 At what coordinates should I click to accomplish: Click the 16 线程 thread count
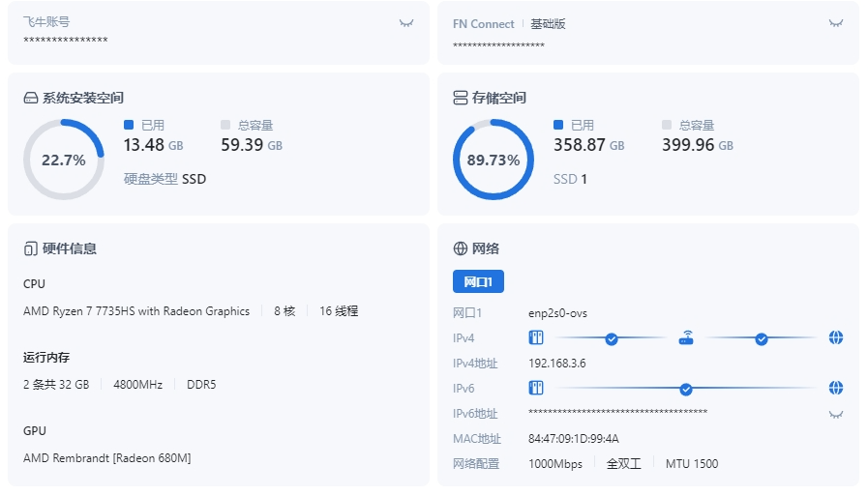[x=339, y=311]
